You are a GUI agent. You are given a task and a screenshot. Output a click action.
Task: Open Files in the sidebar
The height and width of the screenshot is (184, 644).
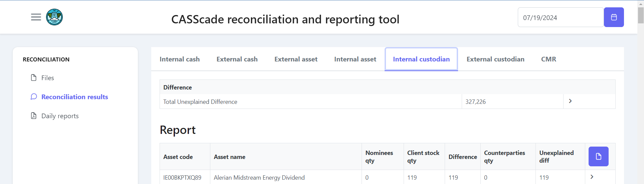(x=47, y=78)
